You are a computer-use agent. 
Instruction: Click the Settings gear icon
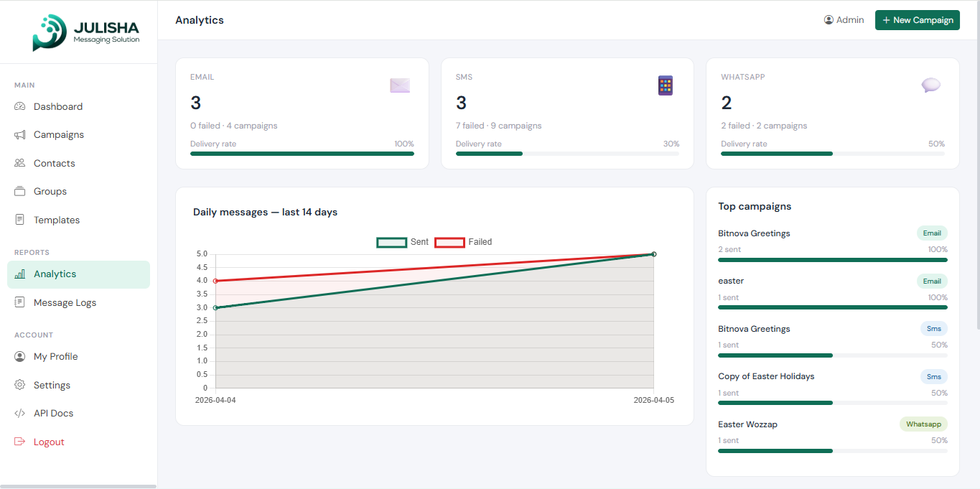[20, 385]
